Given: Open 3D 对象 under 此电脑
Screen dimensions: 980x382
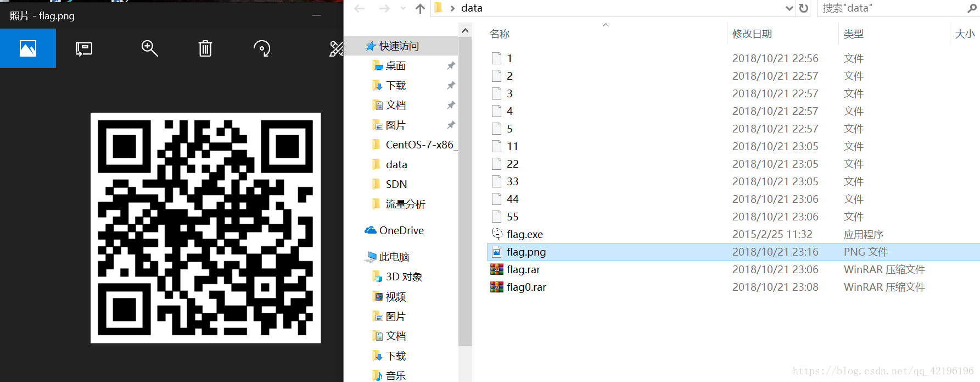Looking at the screenshot, I should [404, 277].
